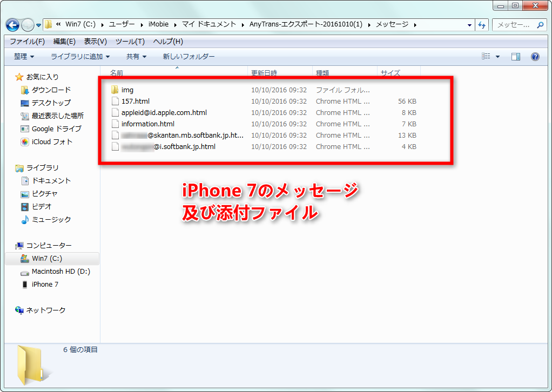Close the Explorer window

[x=535, y=5]
